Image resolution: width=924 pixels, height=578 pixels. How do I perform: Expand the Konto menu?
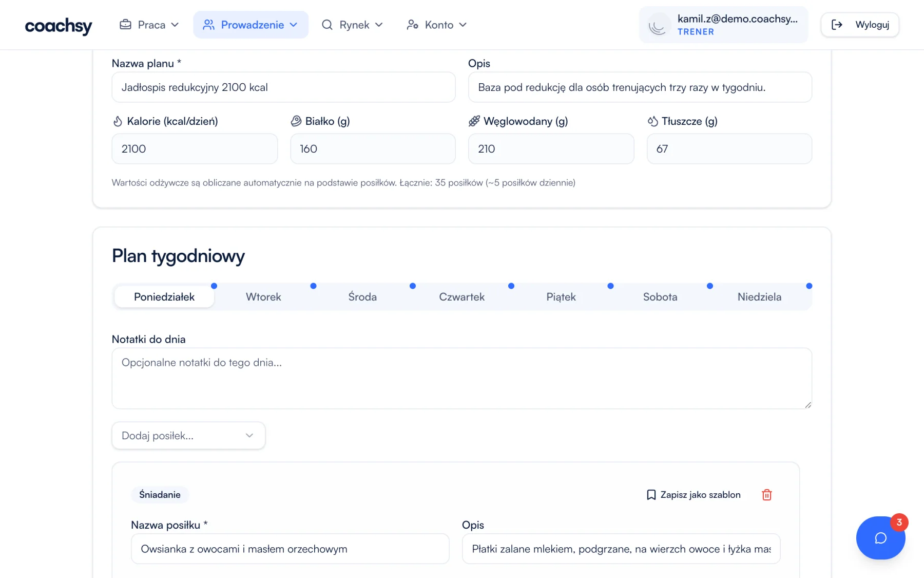click(x=437, y=25)
